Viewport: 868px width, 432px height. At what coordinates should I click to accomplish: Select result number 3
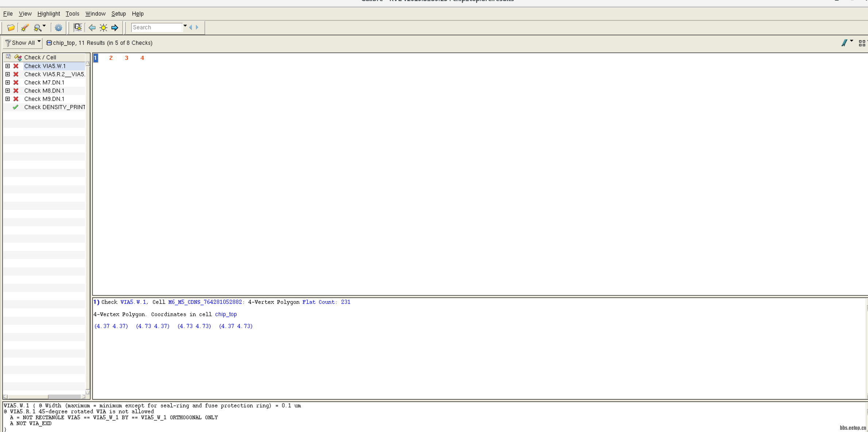coord(126,58)
